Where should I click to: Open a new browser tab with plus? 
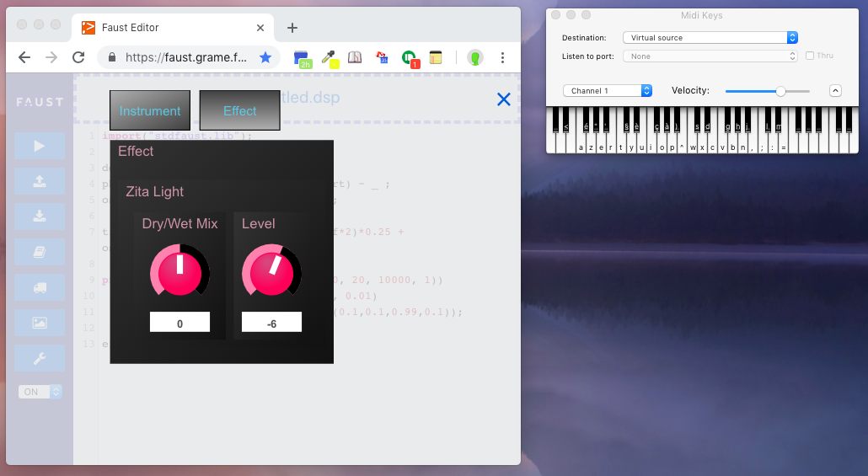(x=292, y=28)
